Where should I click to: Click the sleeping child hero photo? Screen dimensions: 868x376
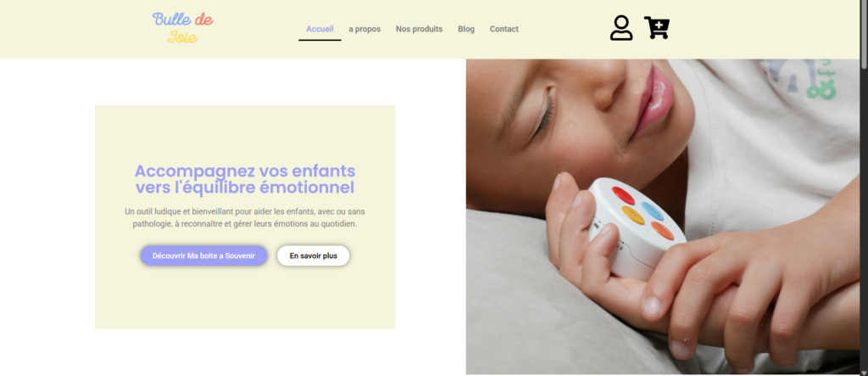pyautogui.click(x=663, y=216)
